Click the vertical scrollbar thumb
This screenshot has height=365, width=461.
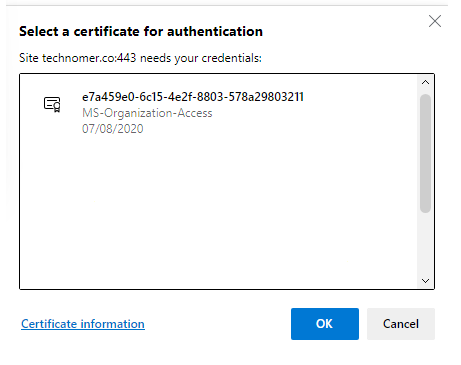click(x=425, y=153)
